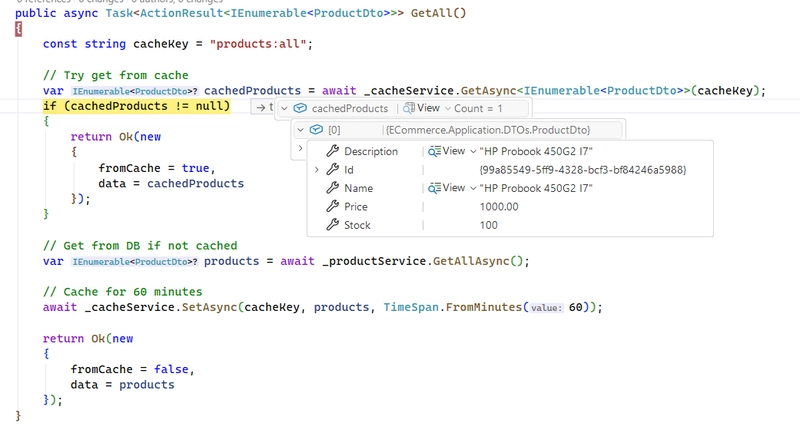The width and height of the screenshot is (800, 433).
Task: Click the View label in Name row
Action: tap(454, 188)
